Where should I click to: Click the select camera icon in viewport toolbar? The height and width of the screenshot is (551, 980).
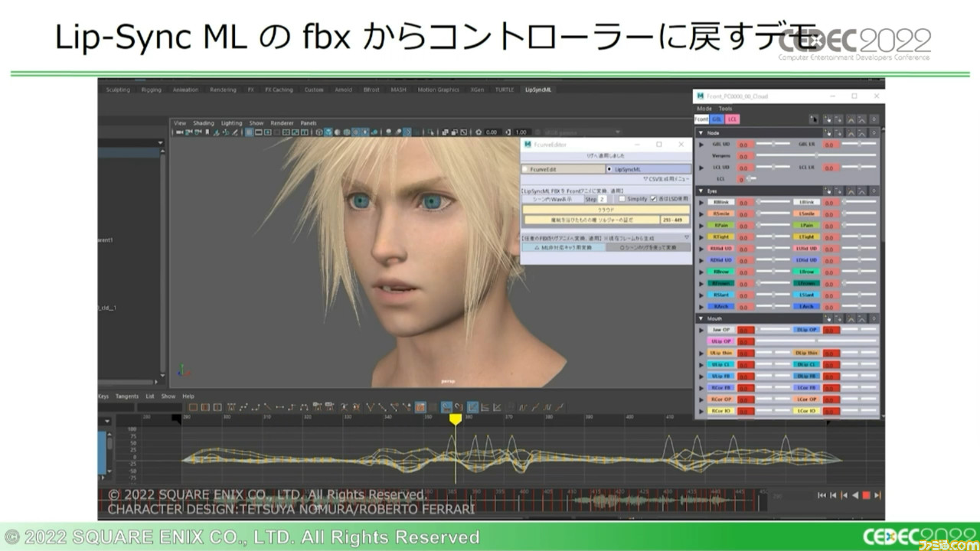(179, 132)
